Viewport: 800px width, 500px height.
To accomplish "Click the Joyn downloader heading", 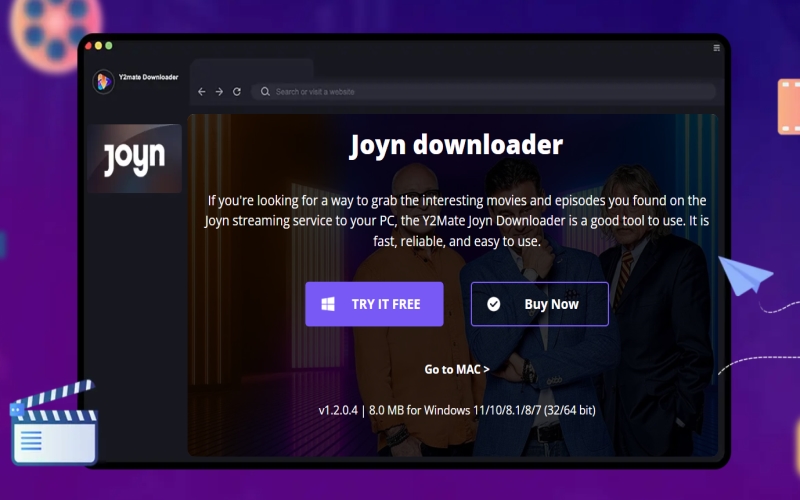I will (x=456, y=145).
